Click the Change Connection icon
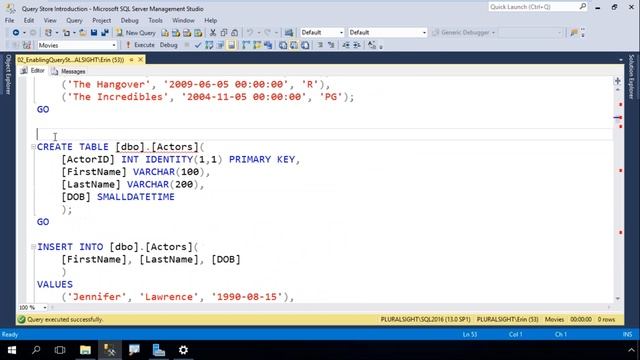Viewport: 640px width, 360px height. 27,45
